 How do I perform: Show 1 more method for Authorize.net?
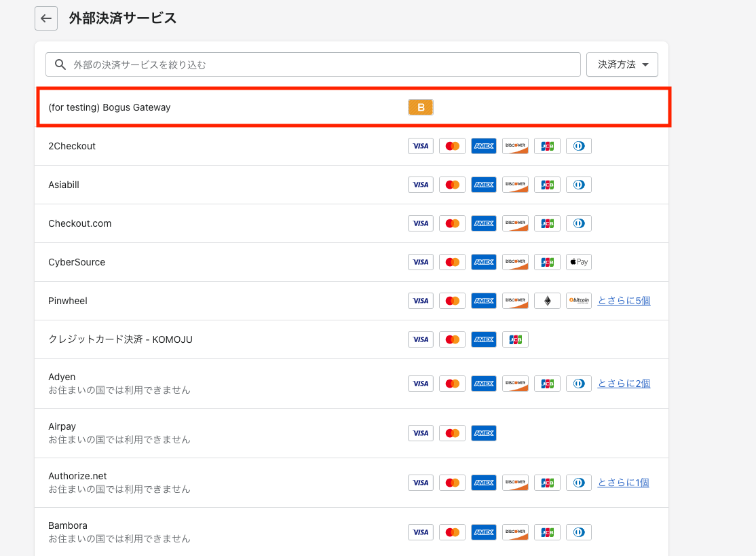[x=624, y=483]
